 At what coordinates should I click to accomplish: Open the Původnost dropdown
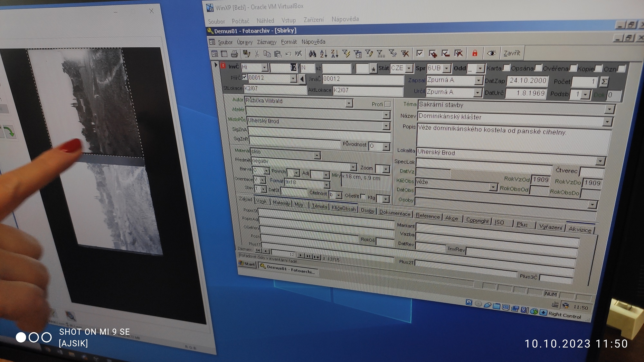click(x=386, y=147)
